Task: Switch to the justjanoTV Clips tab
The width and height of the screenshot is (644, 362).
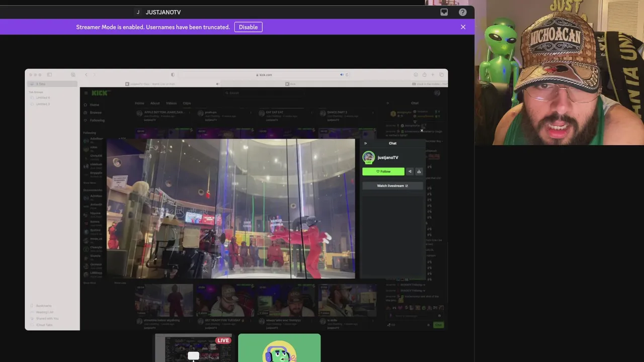Action: click(x=150, y=84)
